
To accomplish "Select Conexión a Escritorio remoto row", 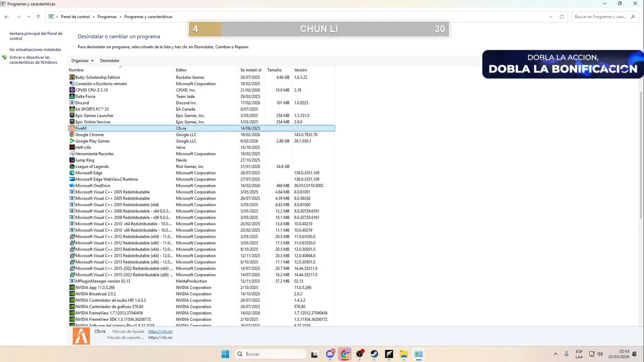I will [x=201, y=84].
